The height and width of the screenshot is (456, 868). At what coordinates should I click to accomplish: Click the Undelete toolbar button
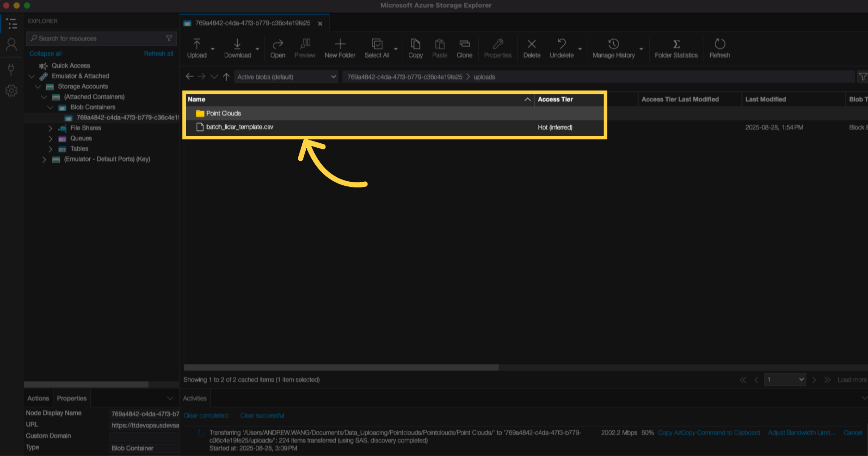(x=562, y=48)
